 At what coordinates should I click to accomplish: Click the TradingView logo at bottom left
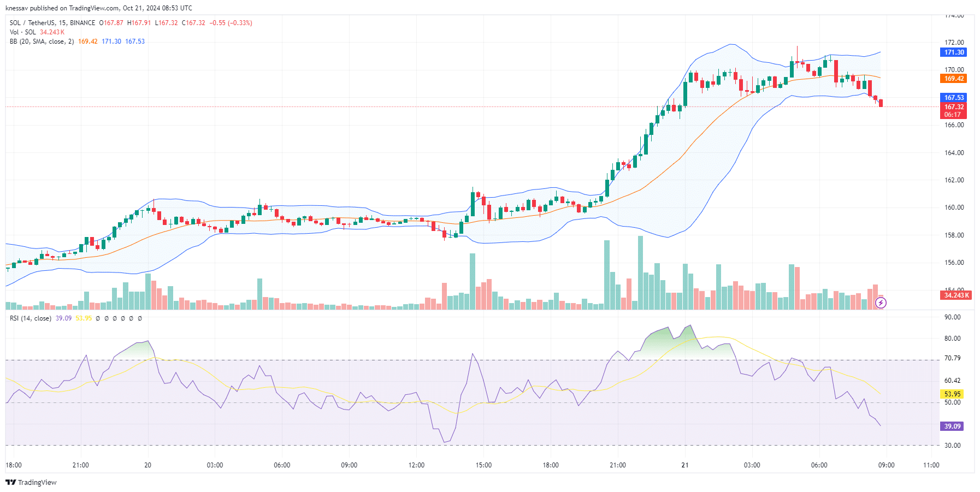[31, 482]
